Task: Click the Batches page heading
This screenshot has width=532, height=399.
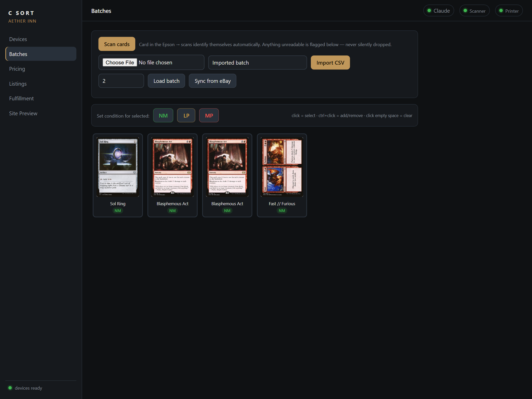Action: (101, 11)
